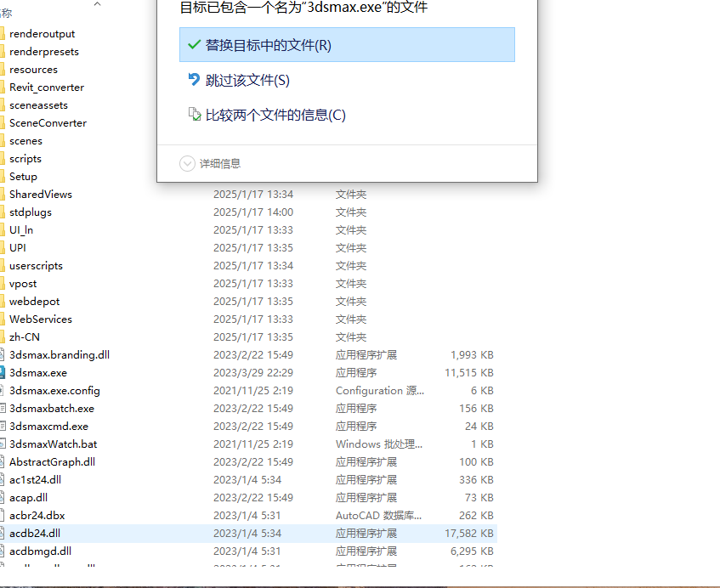
Task: Click the 6,295 KB size value
Action: point(472,551)
